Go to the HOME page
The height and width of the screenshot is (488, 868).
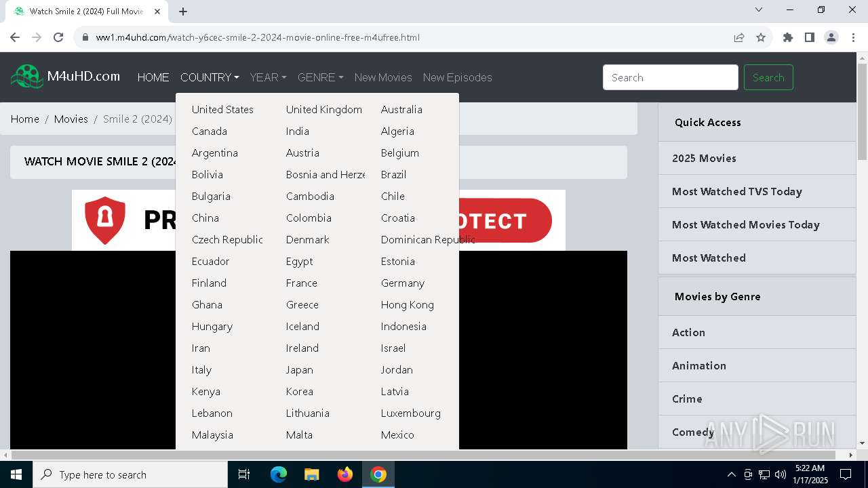pyautogui.click(x=153, y=77)
